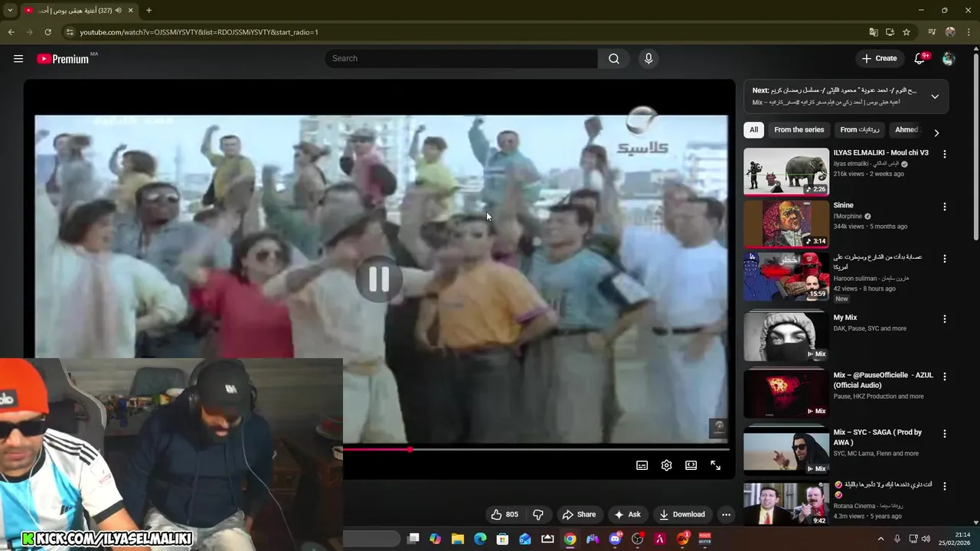
Task: Share this video
Action: pos(579,514)
